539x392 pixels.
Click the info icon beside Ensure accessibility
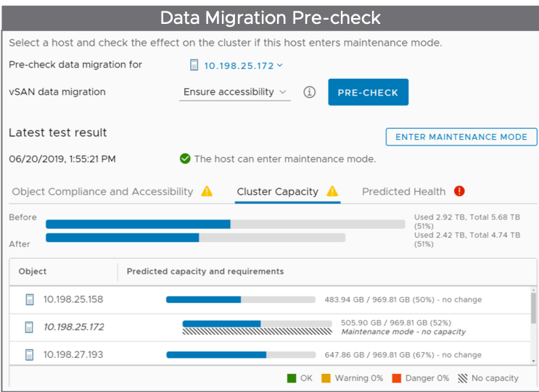click(x=309, y=93)
